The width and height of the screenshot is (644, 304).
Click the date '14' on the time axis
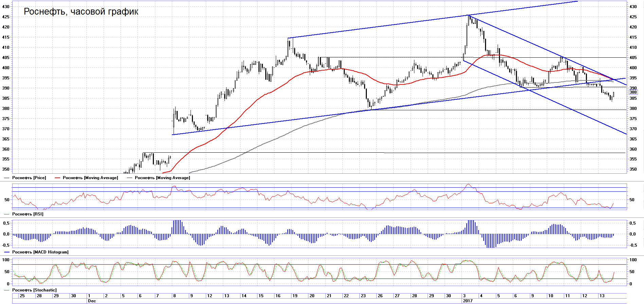pos(244,296)
